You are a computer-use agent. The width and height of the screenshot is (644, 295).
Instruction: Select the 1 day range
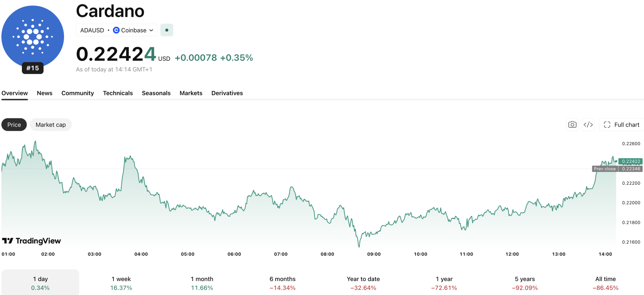(40, 283)
